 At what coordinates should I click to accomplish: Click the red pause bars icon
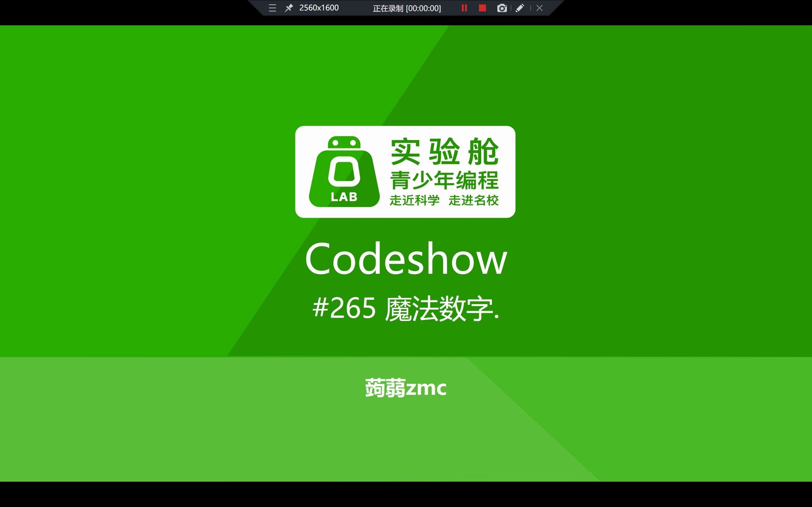(464, 8)
